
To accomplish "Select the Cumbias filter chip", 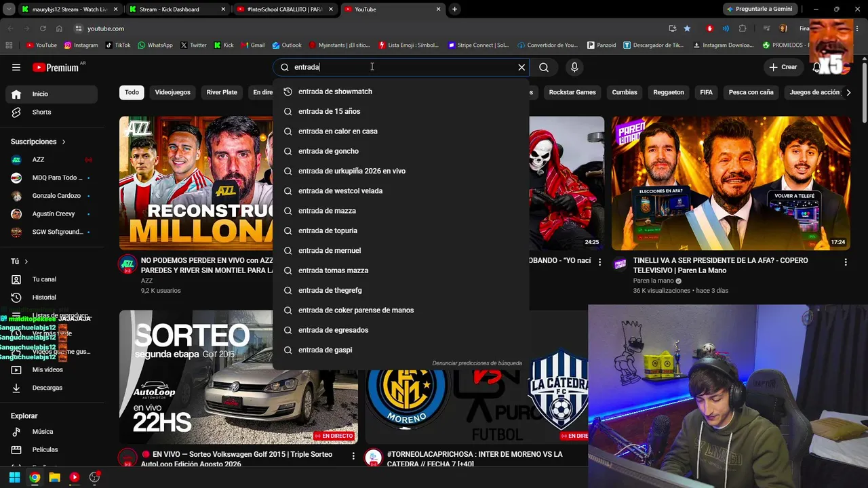I will [x=625, y=92].
